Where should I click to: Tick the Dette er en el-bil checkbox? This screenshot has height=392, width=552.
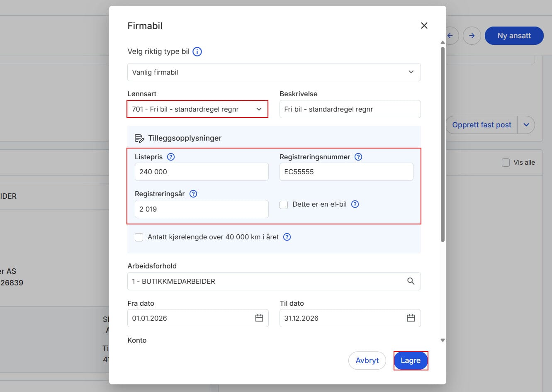point(284,205)
